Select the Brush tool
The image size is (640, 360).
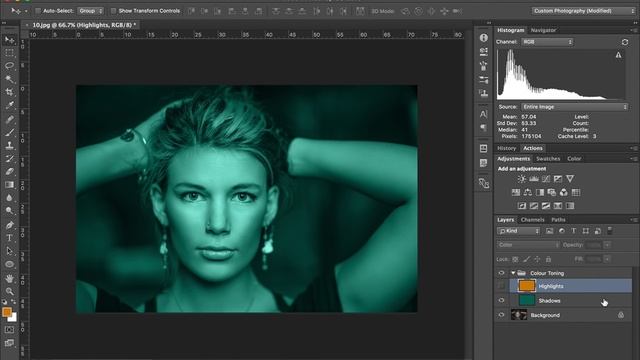(x=9, y=132)
